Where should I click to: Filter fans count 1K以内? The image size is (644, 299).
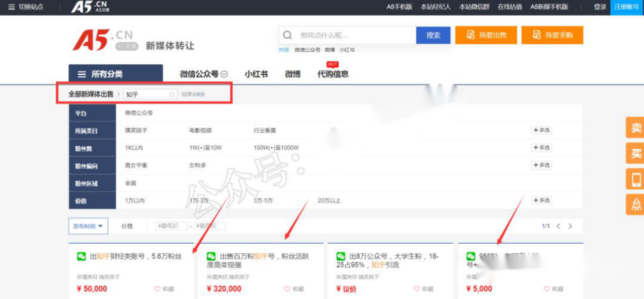(x=134, y=148)
